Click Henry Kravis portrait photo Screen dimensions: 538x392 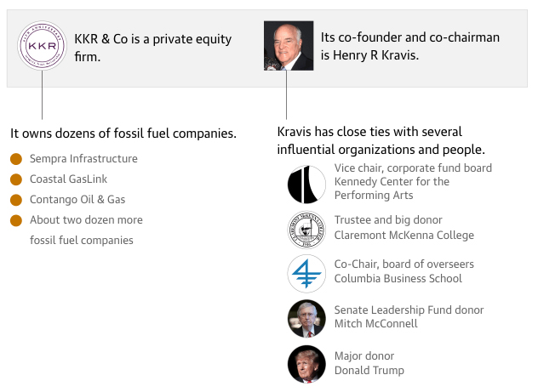[x=289, y=46]
